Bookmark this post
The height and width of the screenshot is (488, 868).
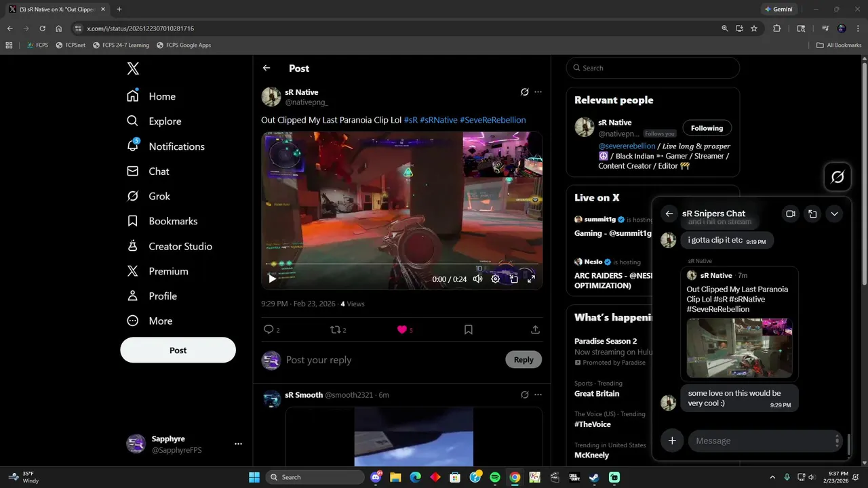tap(468, 329)
